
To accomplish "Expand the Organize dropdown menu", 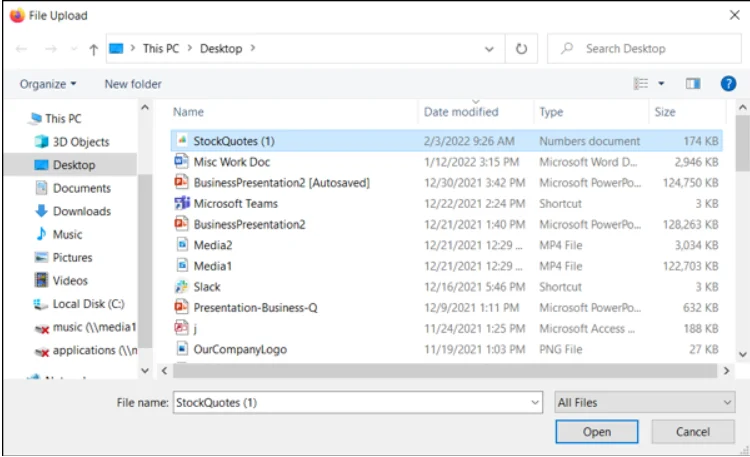I will click(x=48, y=84).
